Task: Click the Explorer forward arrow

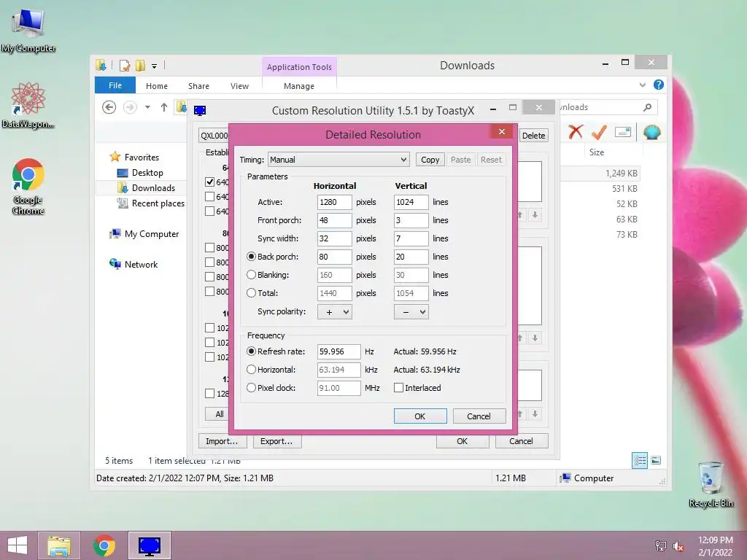Action: point(130,108)
